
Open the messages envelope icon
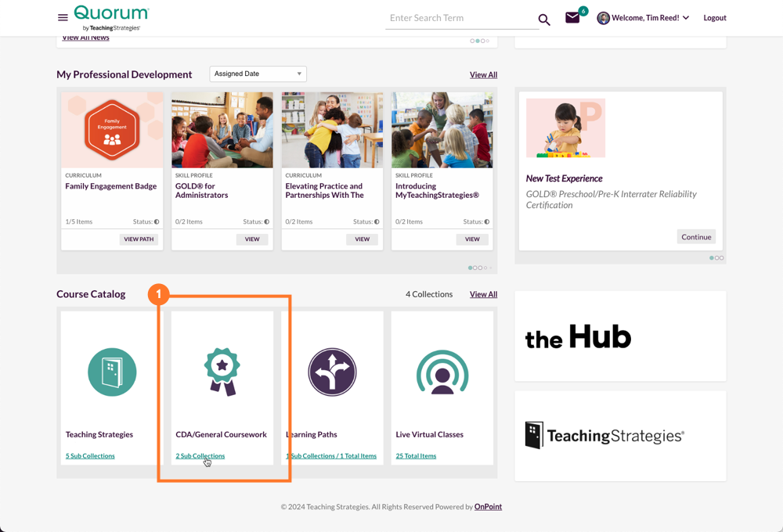pos(571,17)
